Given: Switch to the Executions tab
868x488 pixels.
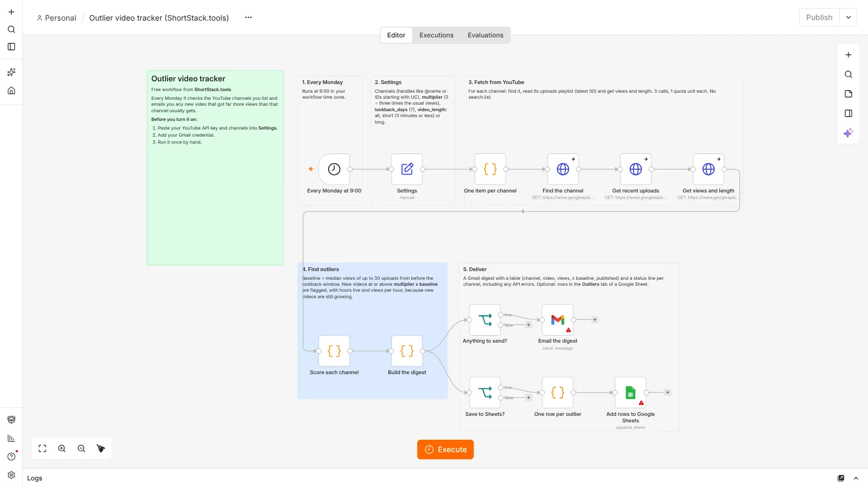Looking at the screenshot, I should (x=436, y=35).
